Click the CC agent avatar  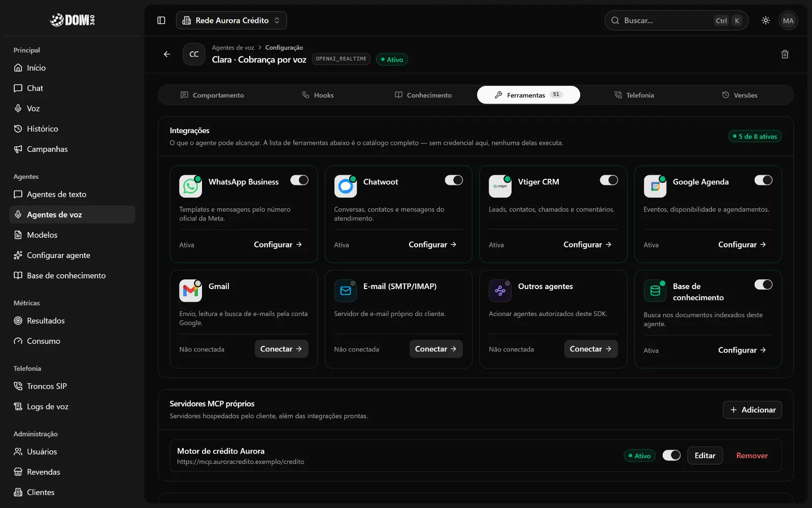pyautogui.click(x=194, y=54)
